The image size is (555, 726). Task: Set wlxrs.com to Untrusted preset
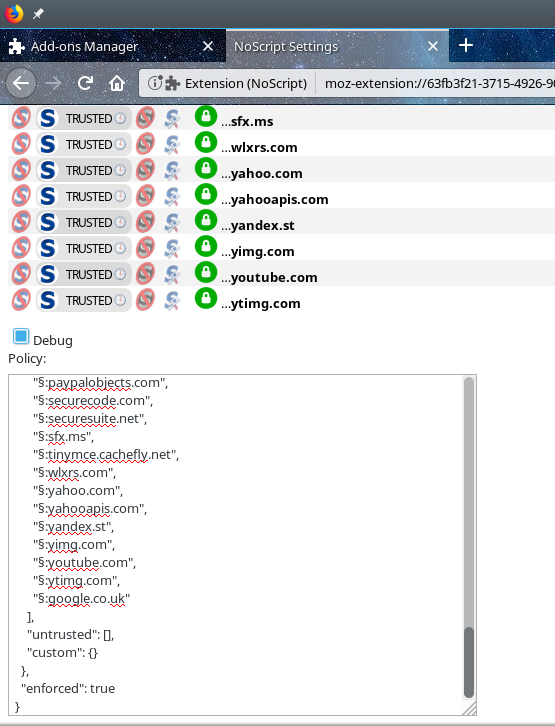click(145, 144)
